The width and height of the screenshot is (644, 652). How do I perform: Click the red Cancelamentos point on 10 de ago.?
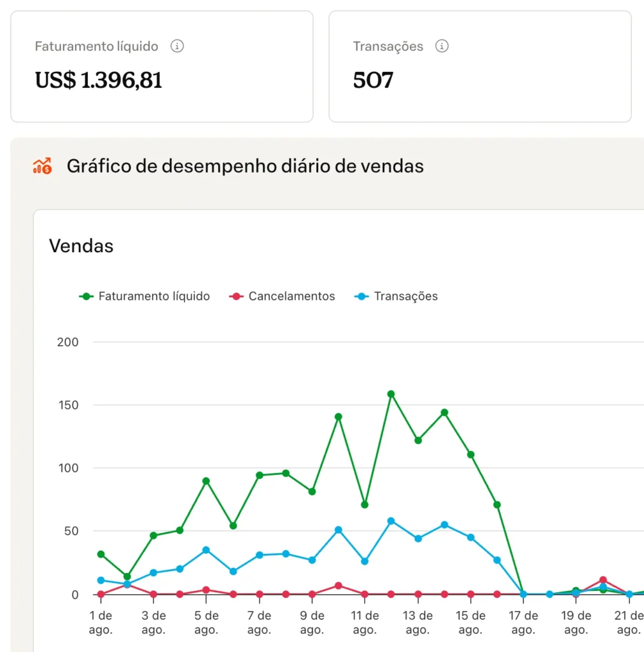pos(339,586)
